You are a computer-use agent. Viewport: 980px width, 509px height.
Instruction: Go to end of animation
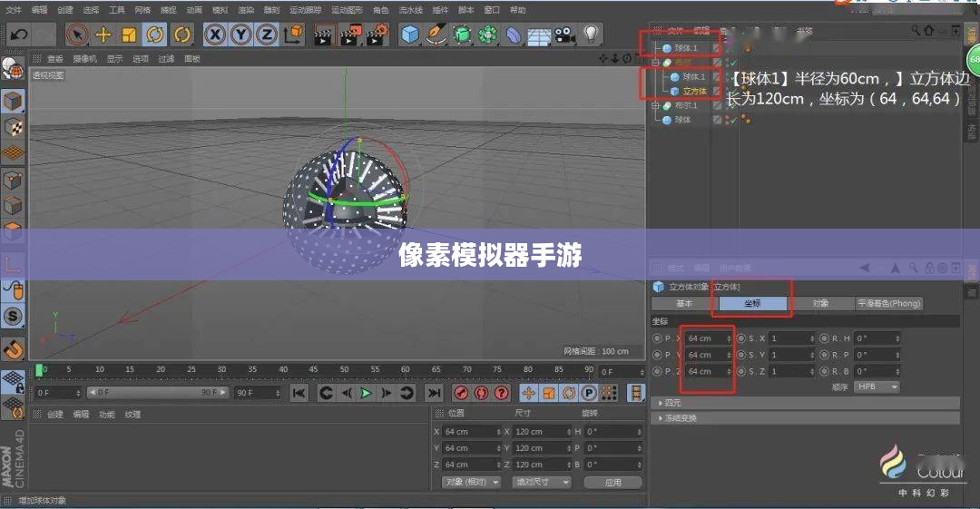tap(434, 393)
